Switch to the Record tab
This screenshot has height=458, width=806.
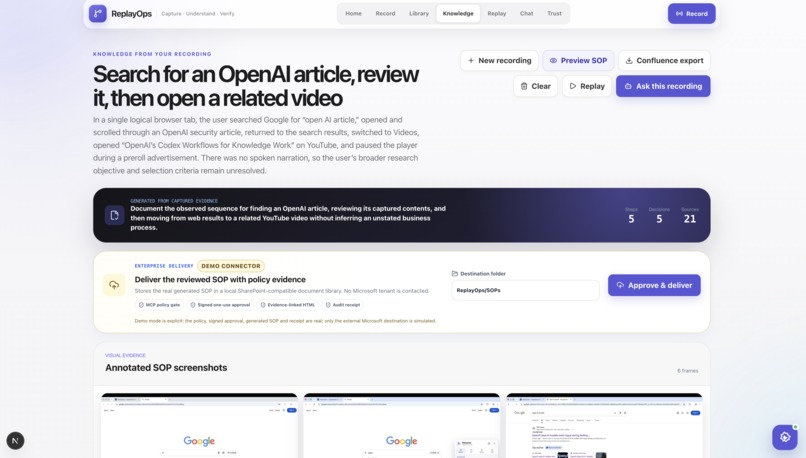[385, 14]
